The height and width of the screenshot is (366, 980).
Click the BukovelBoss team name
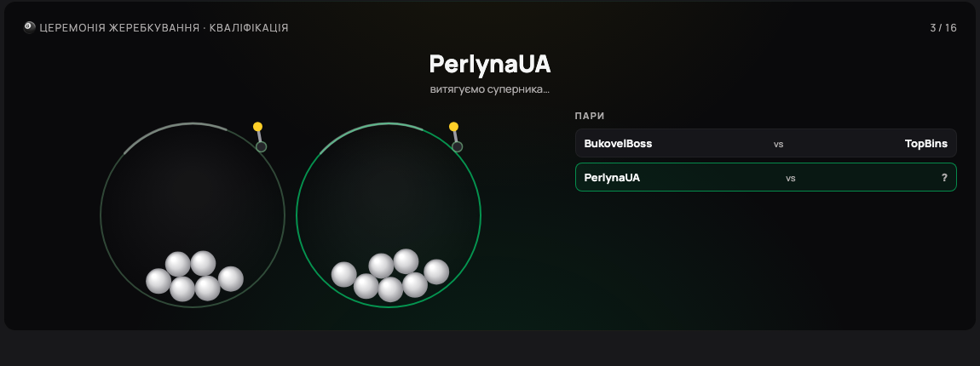click(x=618, y=144)
